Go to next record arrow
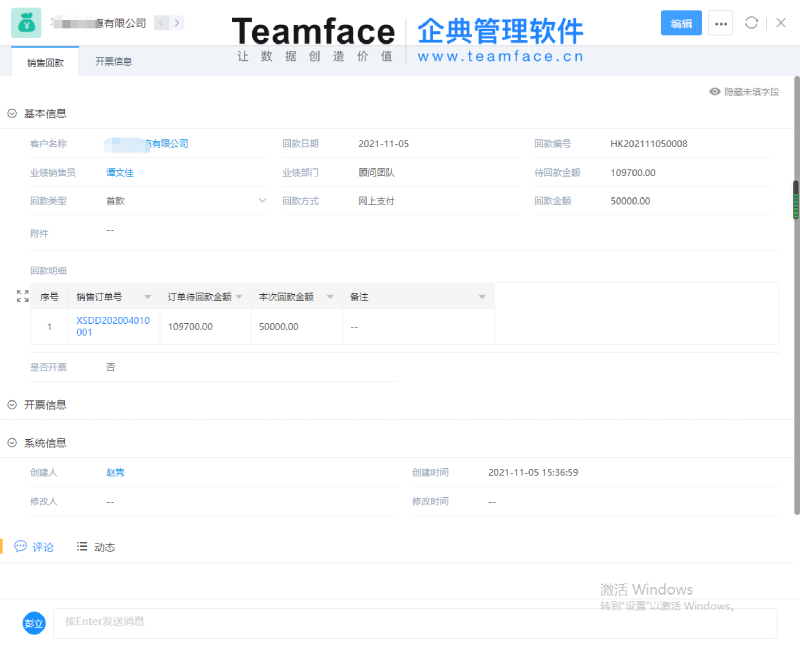 177,23
